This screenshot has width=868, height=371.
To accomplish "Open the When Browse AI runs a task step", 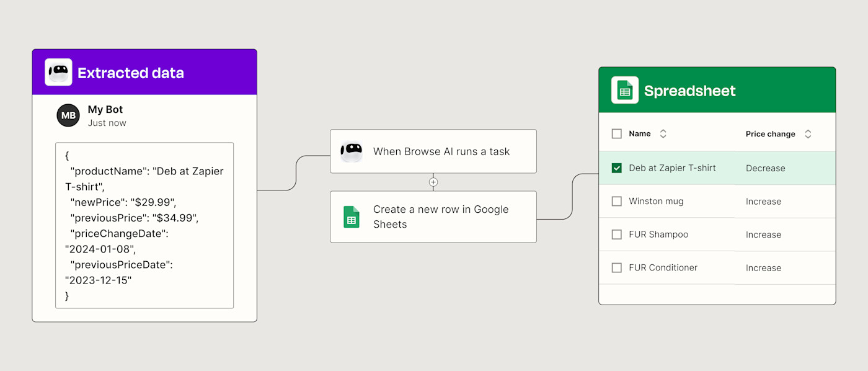I will [x=441, y=151].
